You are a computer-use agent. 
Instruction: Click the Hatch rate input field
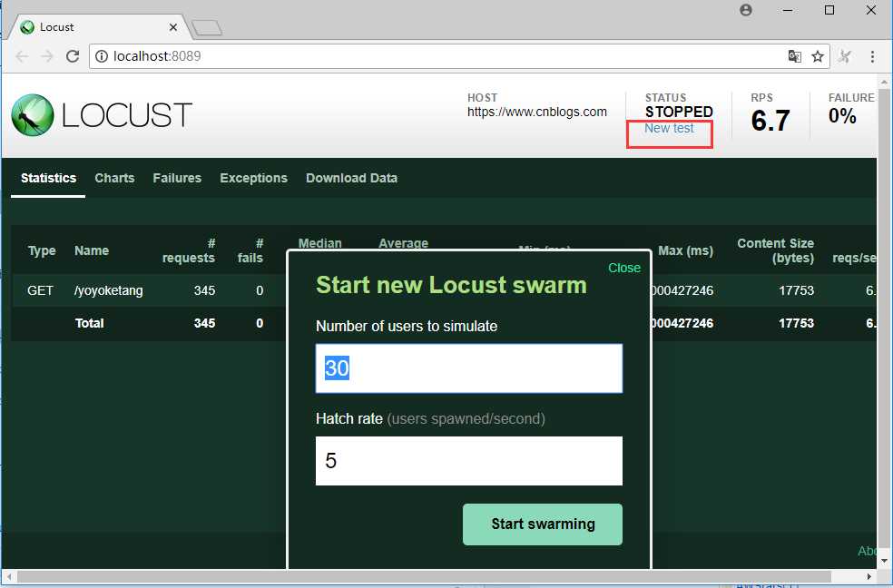468,461
